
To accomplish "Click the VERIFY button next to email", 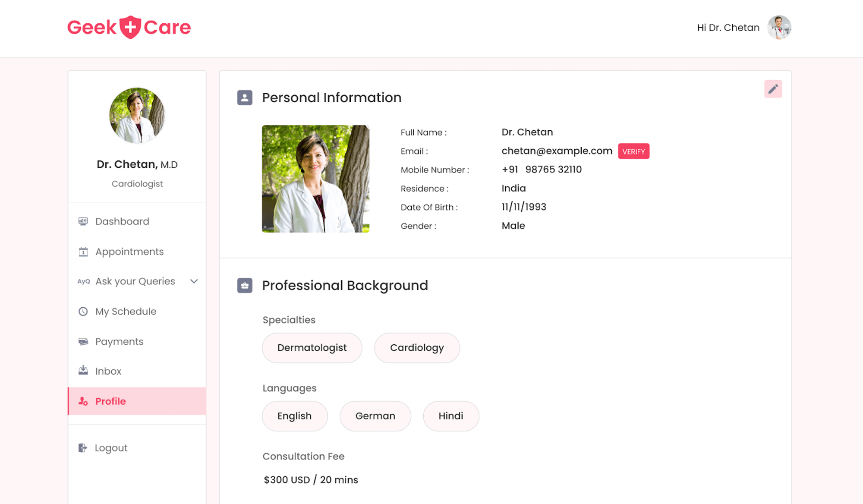I will coord(634,151).
